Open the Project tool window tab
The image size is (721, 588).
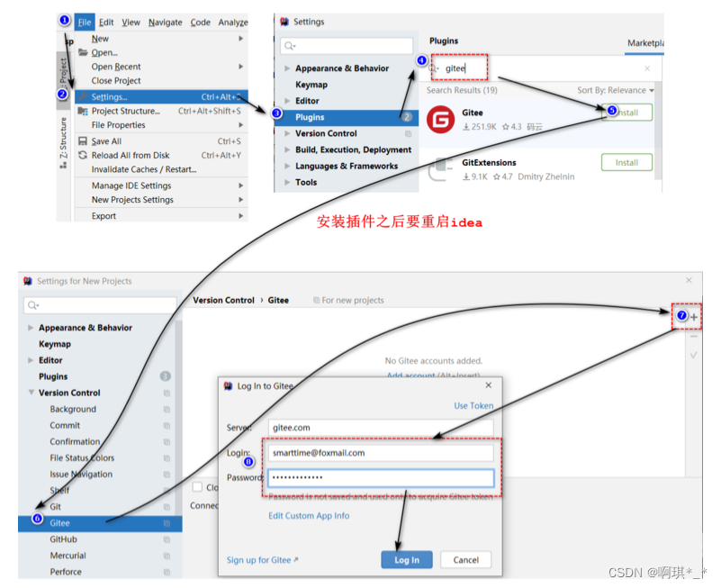click(63, 80)
